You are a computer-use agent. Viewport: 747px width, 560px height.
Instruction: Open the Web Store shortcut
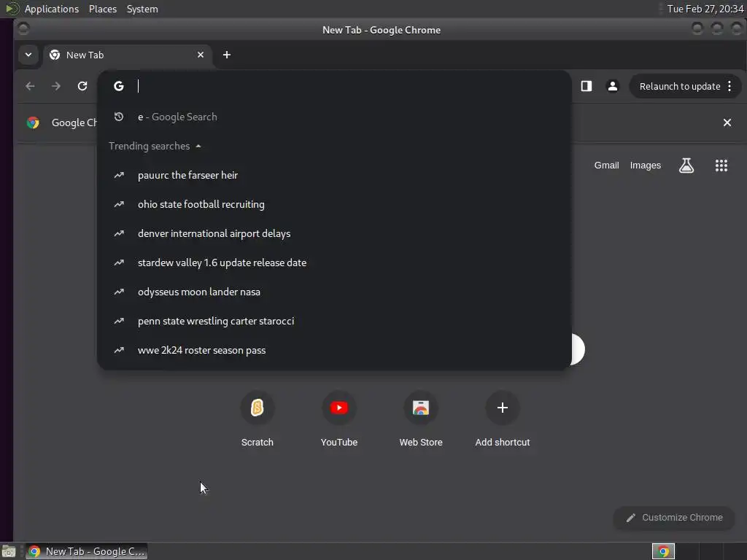coord(421,419)
